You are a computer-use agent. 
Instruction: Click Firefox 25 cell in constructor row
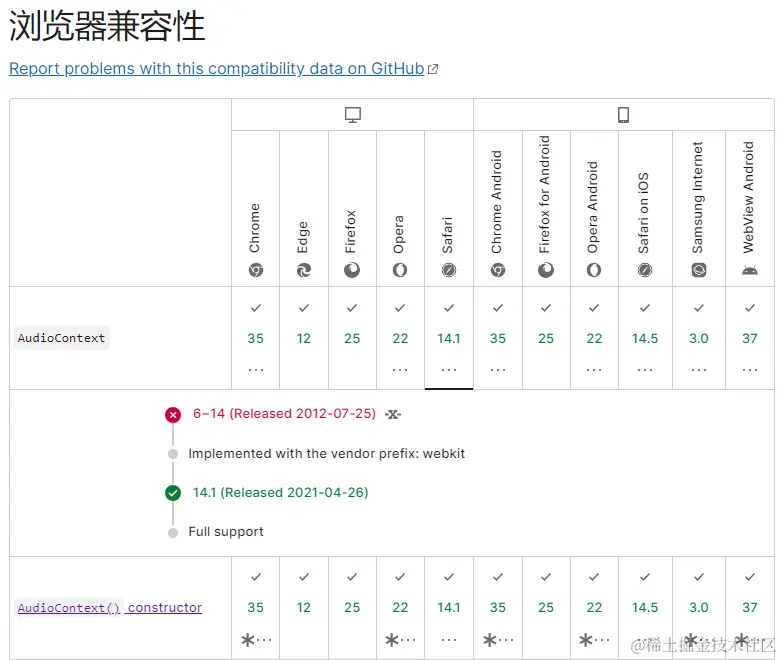click(352, 608)
